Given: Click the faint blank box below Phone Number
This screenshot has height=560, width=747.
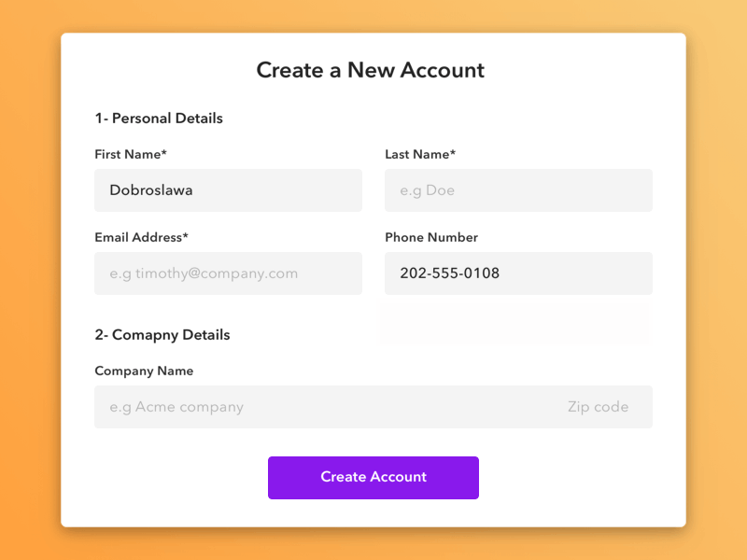Looking at the screenshot, I should (x=514, y=322).
